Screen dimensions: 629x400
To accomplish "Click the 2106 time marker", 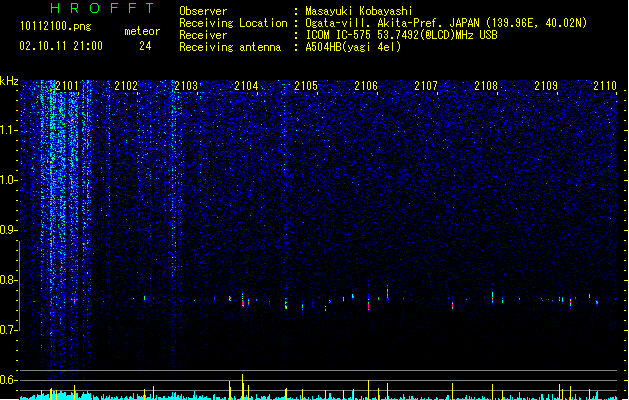I will pos(366,86).
